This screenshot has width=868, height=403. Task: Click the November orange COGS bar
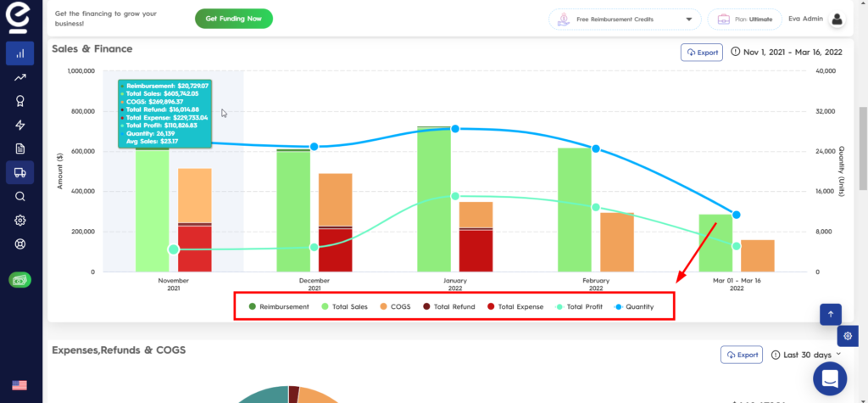(195, 196)
